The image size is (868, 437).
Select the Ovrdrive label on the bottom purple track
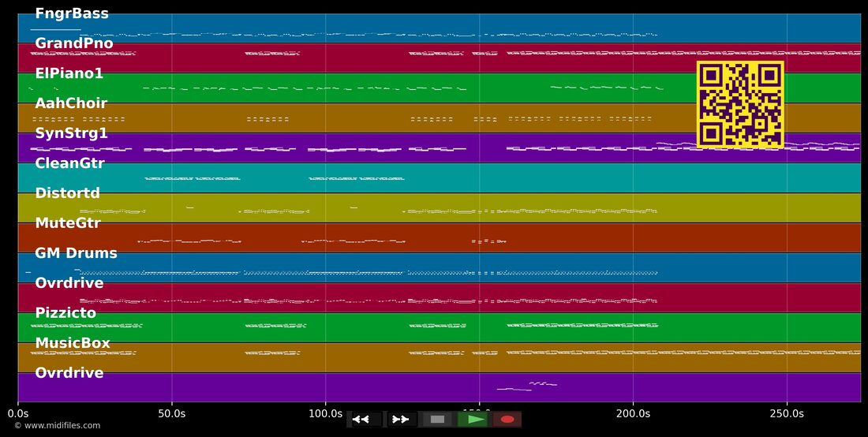[x=69, y=373]
